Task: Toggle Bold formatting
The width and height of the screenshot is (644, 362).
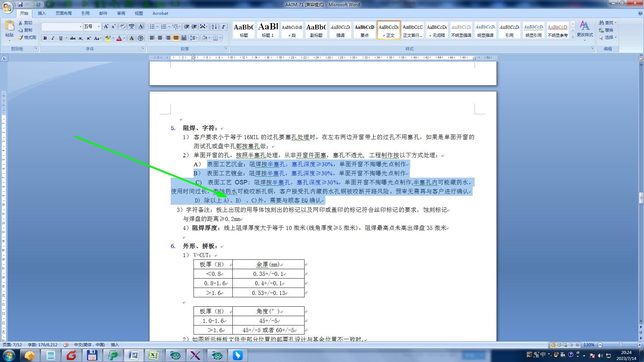Action: (x=45, y=38)
